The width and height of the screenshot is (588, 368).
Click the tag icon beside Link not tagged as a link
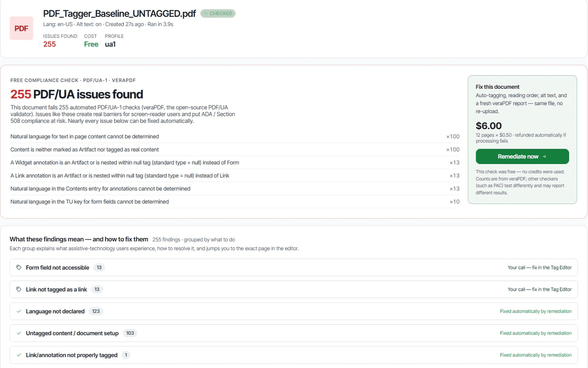[19, 289]
